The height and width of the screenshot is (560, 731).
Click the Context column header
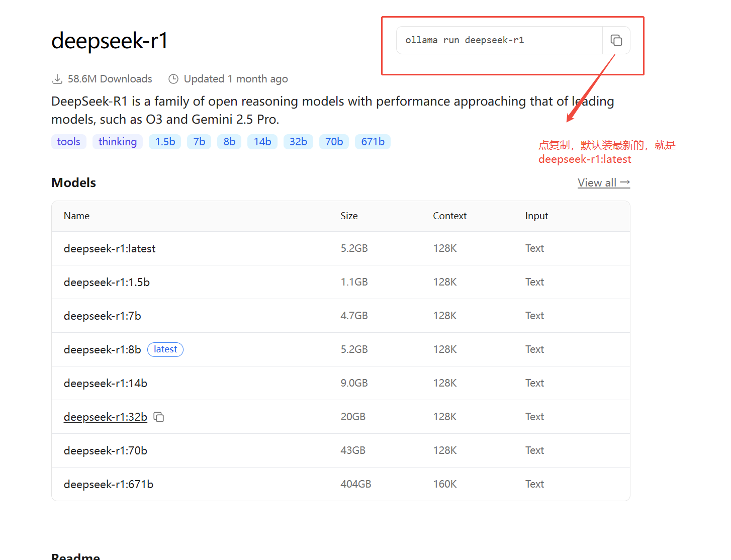(x=449, y=216)
